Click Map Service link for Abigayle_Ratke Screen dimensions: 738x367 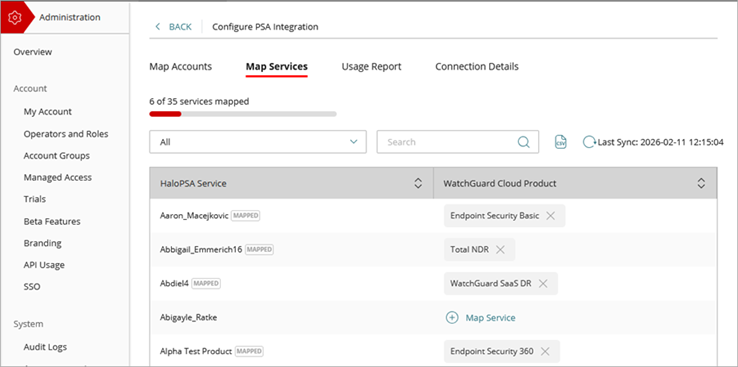point(490,318)
